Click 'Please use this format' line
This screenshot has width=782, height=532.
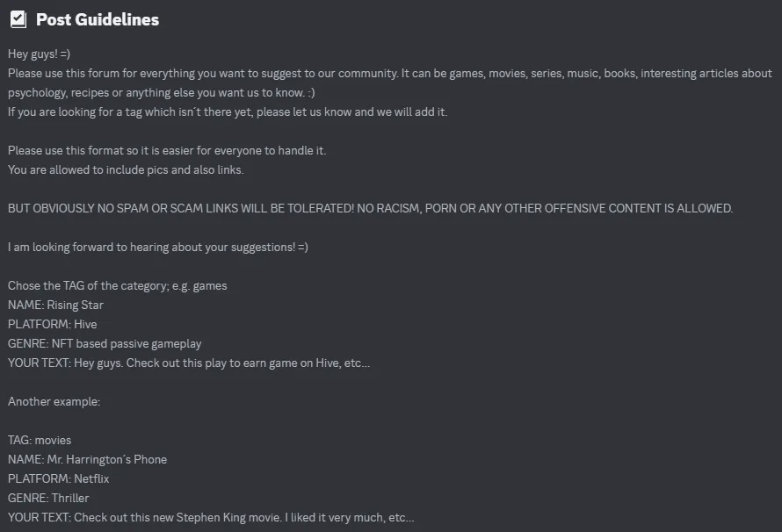(x=167, y=150)
